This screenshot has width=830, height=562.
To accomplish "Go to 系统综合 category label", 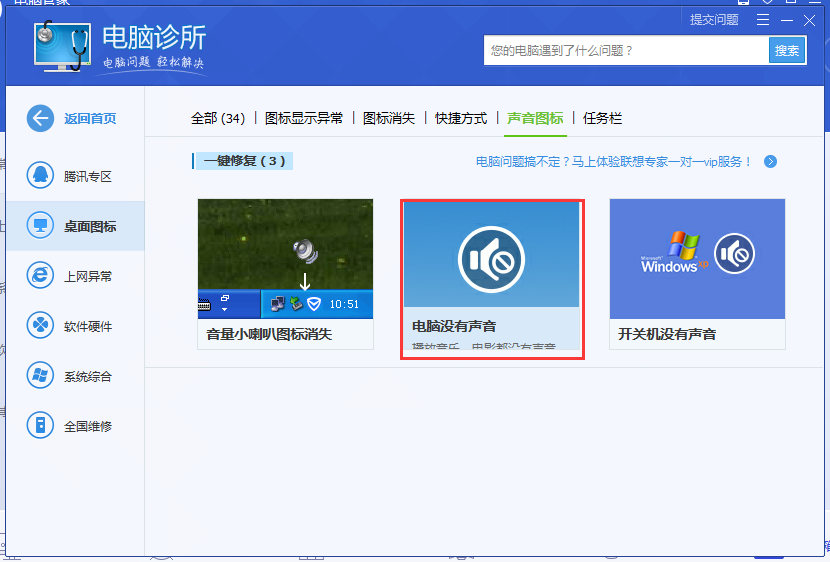I will (x=88, y=376).
